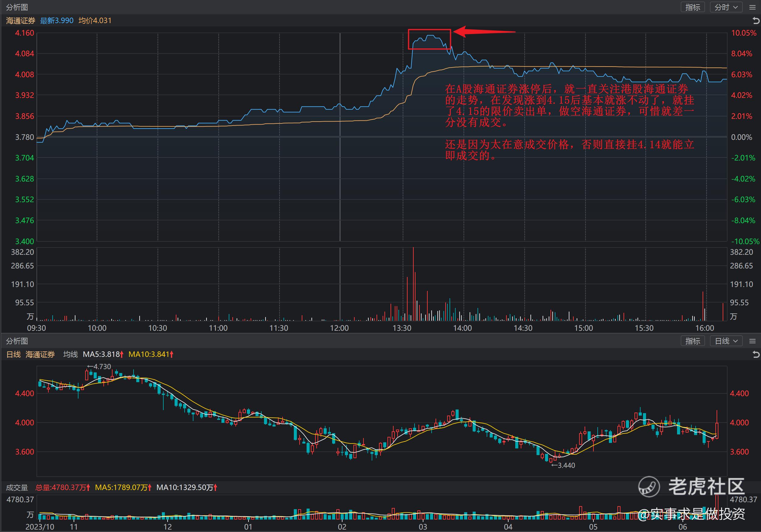761x532 pixels.
Task: Click the 2023/10 date axis label
Action: (x=40, y=527)
